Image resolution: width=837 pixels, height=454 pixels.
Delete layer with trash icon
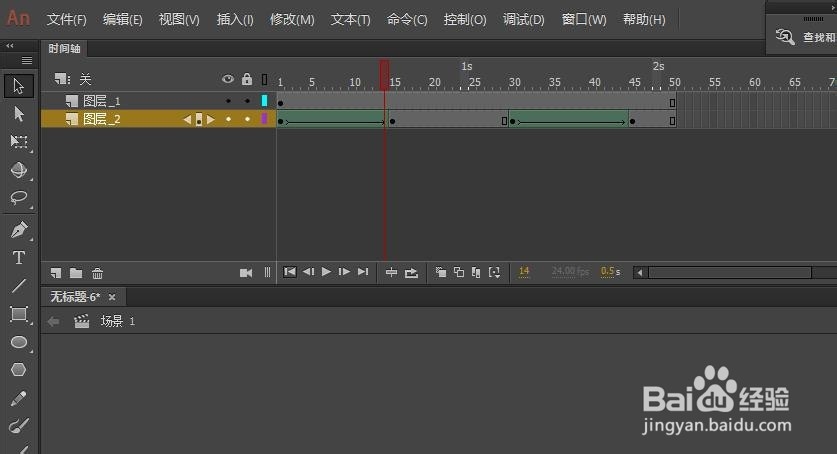tap(97, 273)
